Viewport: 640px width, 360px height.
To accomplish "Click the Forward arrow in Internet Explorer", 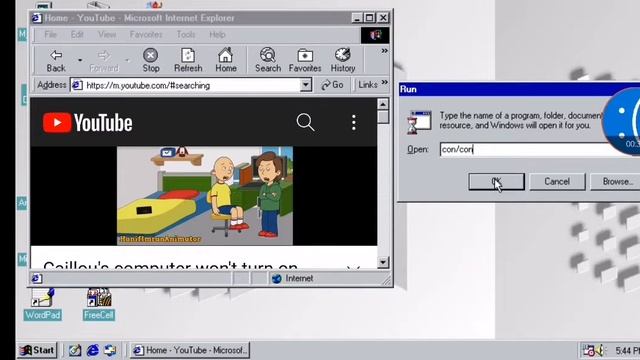I will coord(104,60).
